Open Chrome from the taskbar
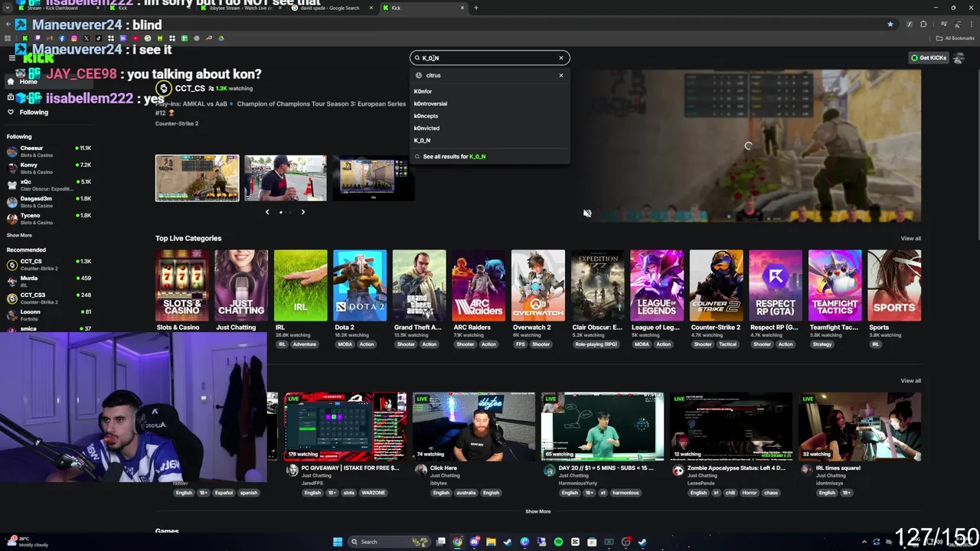This screenshot has width=980, height=551. click(x=457, y=542)
